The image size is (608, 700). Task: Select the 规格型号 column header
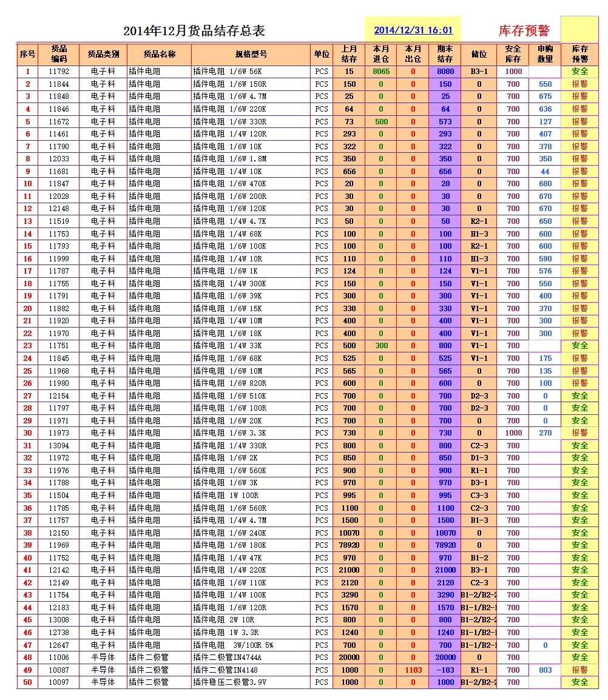(x=251, y=54)
